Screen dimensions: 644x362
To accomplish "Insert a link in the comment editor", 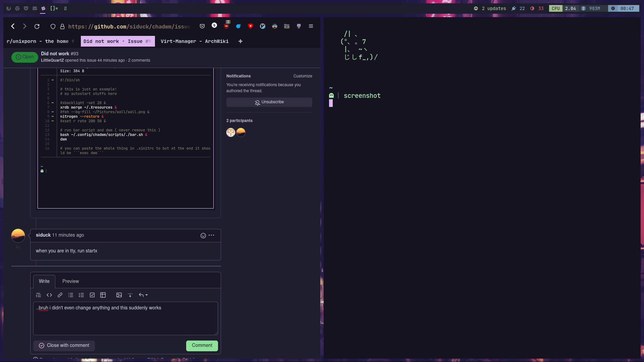I will (60, 295).
